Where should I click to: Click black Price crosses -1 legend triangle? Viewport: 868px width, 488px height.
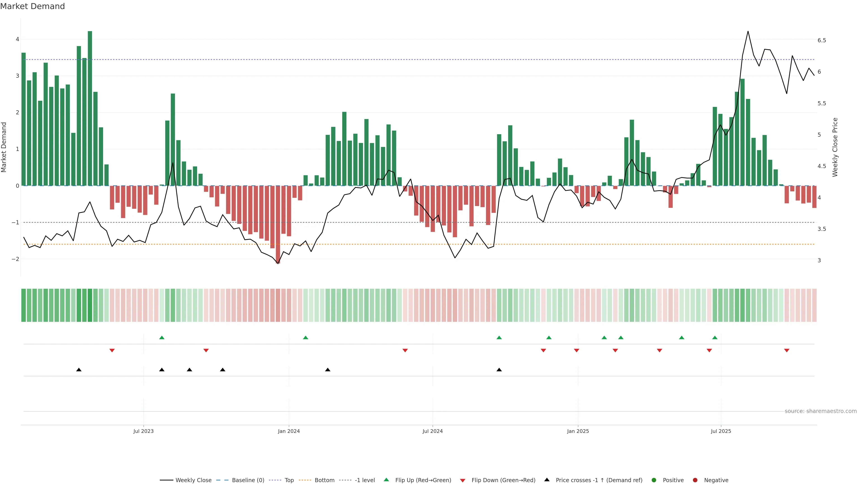tap(547, 480)
